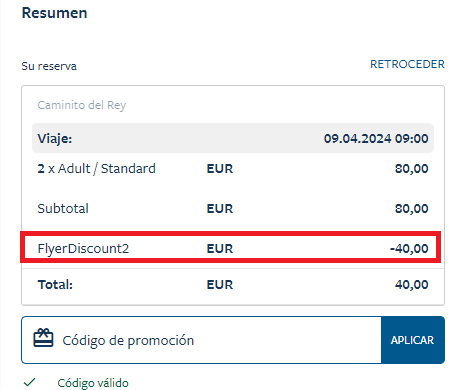Screen dimensions: 450x390
Task: Click the total amount 40,00
Action: [412, 285]
